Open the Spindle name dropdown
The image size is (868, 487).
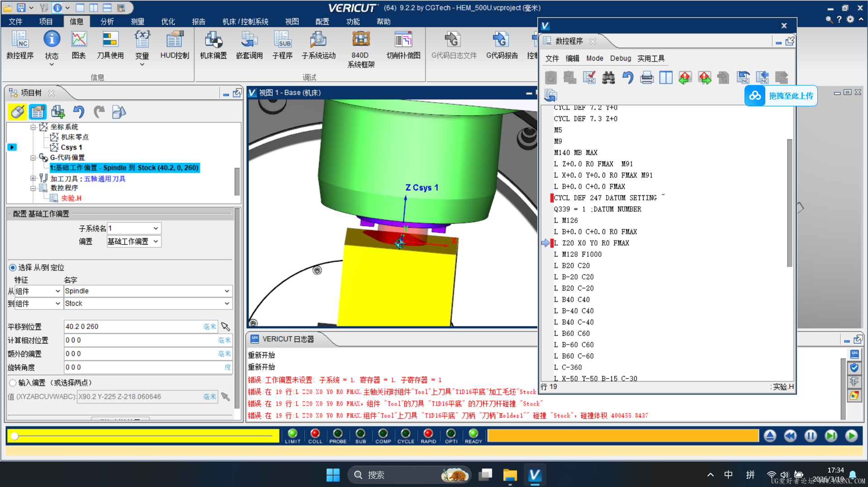point(147,291)
